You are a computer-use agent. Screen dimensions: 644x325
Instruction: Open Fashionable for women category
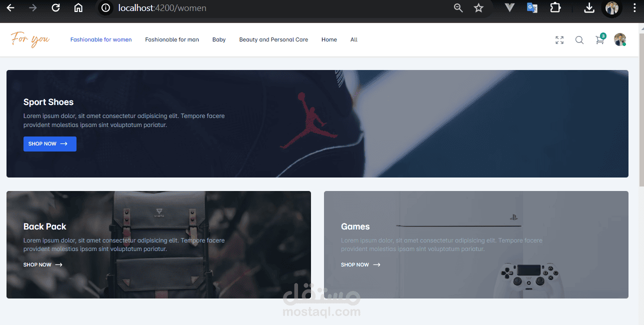point(101,39)
